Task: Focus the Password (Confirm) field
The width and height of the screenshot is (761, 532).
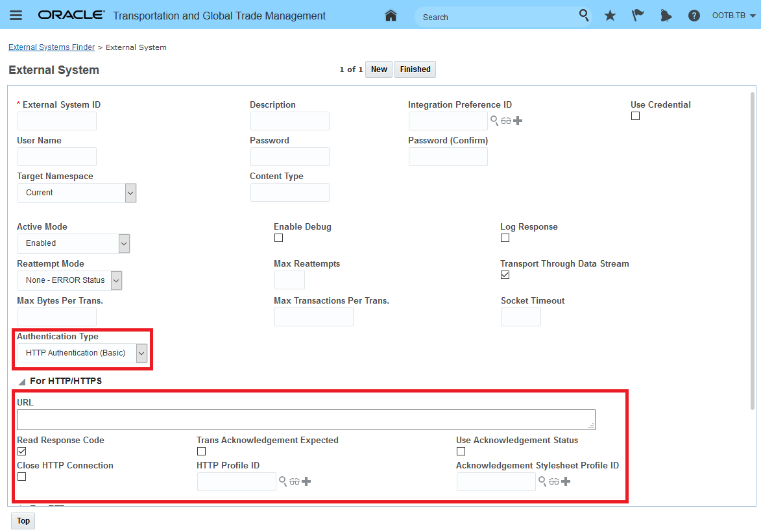Action: (x=448, y=157)
